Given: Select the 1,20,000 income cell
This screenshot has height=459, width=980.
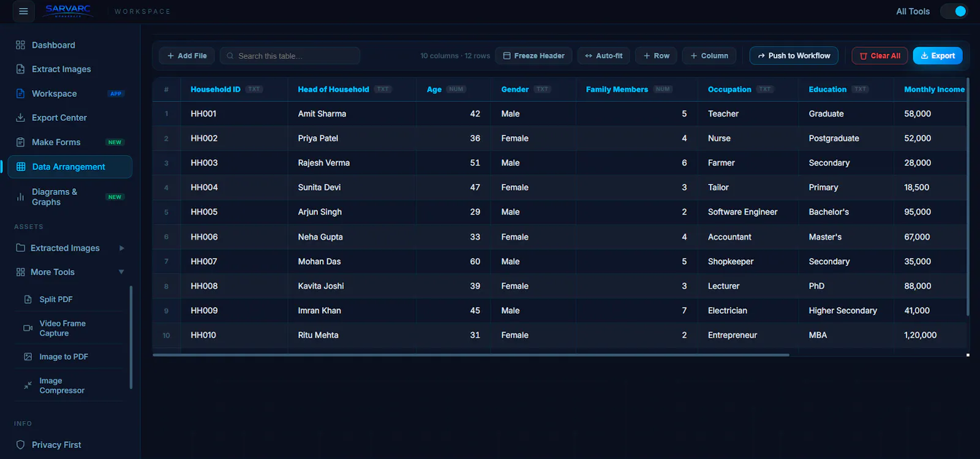Looking at the screenshot, I should (930, 335).
